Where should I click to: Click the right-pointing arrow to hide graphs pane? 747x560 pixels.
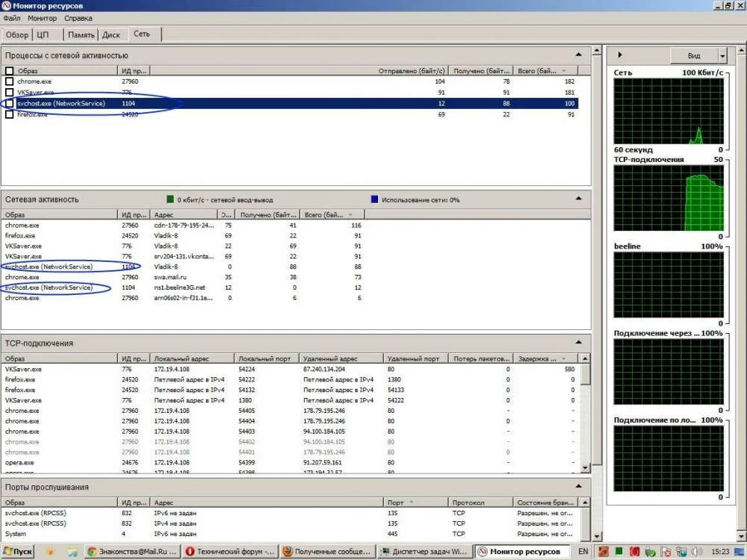click(x=620, y=55)
